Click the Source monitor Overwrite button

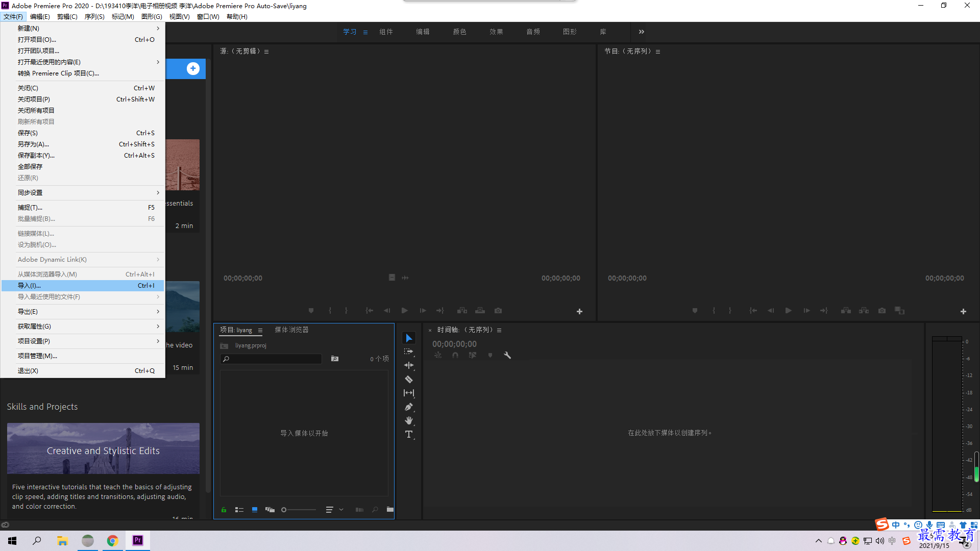tap(480, 310)
